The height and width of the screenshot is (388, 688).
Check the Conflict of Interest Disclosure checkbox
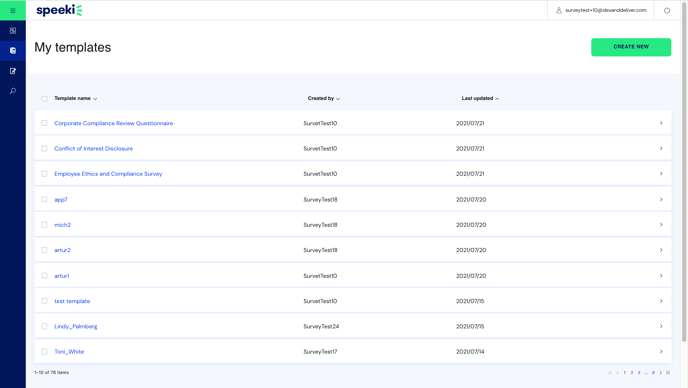(44, 148)
